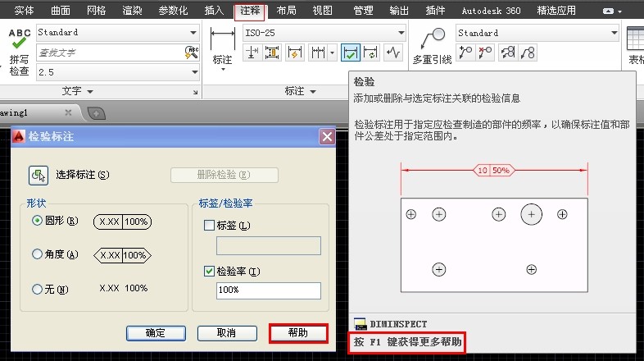Click the collect multileaders icon
Viewport: 644px width, 361px height.
(528, 53)
